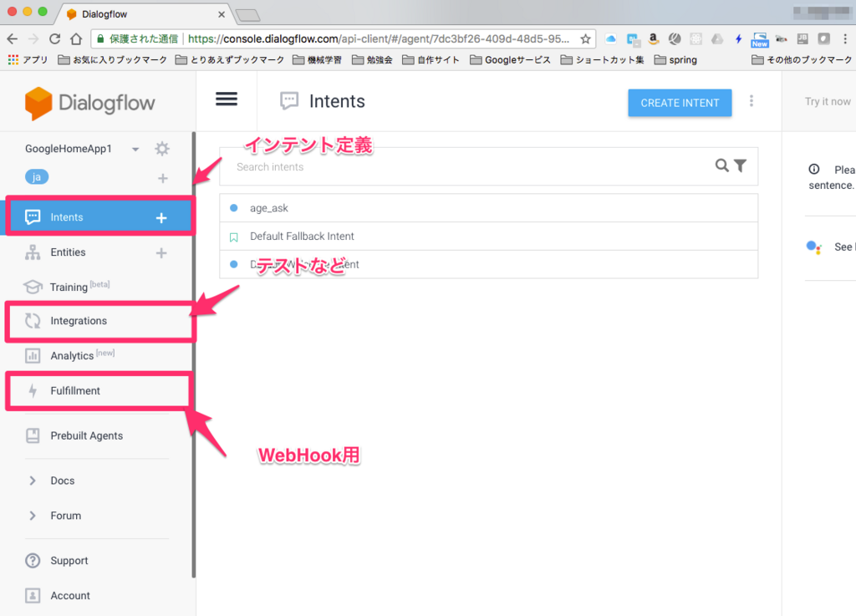Open spring bookmark folder
The image size is (856, 616).
(x=675, y=59)
